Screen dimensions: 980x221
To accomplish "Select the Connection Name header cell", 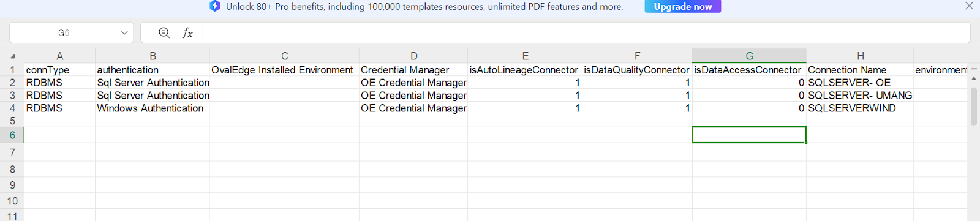I will [x=859, y=70].
